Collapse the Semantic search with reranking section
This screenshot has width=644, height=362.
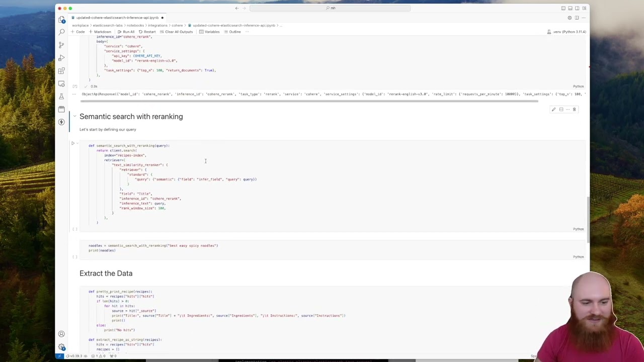(x=74, y=116)
